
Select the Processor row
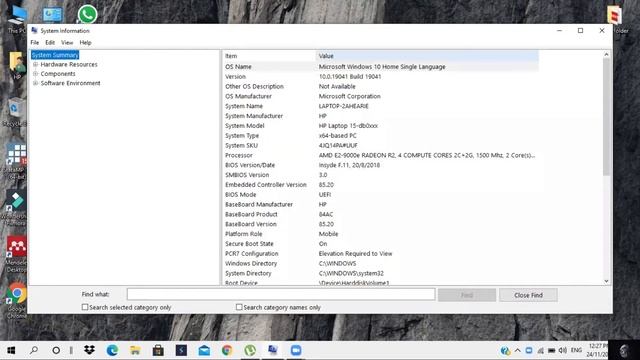[380, 156]
